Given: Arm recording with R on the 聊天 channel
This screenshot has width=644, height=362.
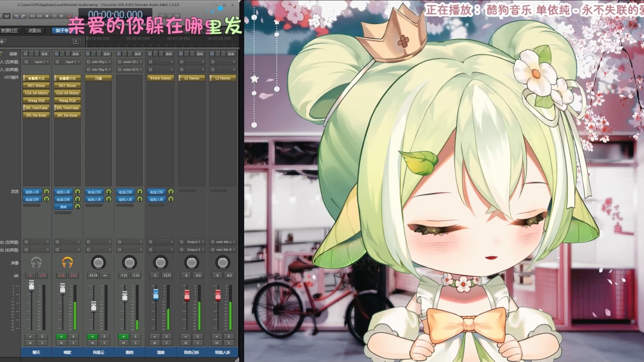Looking at the screenshot, I should pos(42,336).
